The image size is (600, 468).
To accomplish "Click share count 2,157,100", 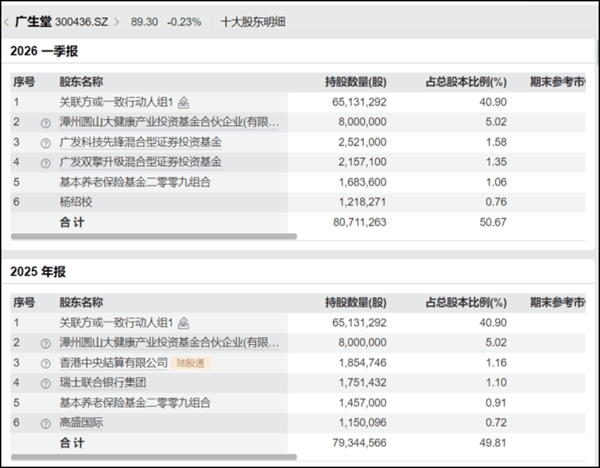I will 362,162.
